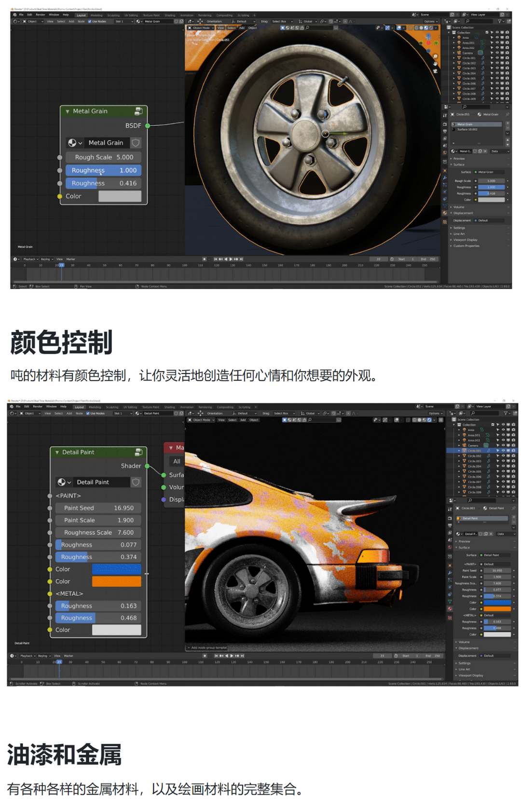Image resolution: width=521 pixels, height=812 pixels.
Task: Open Scene properties tab in Detail Paint screenshot
Action: pyautogui.click(x=450, y=540)
